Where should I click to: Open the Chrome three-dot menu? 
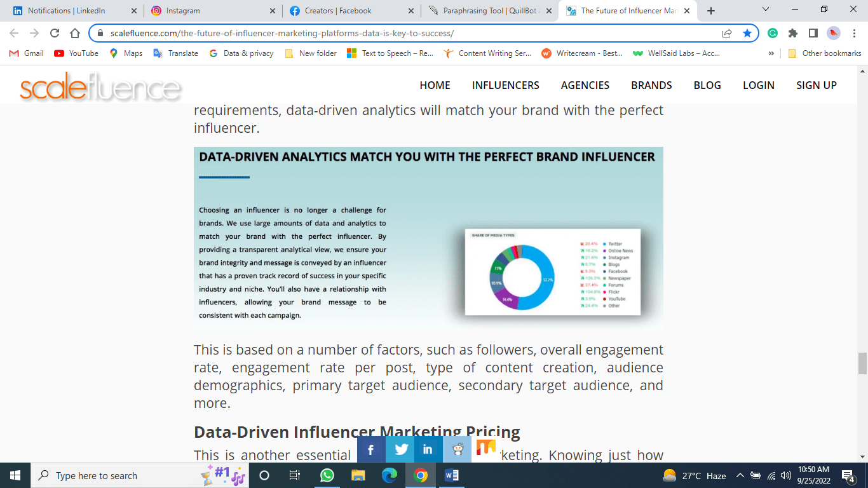854,33
